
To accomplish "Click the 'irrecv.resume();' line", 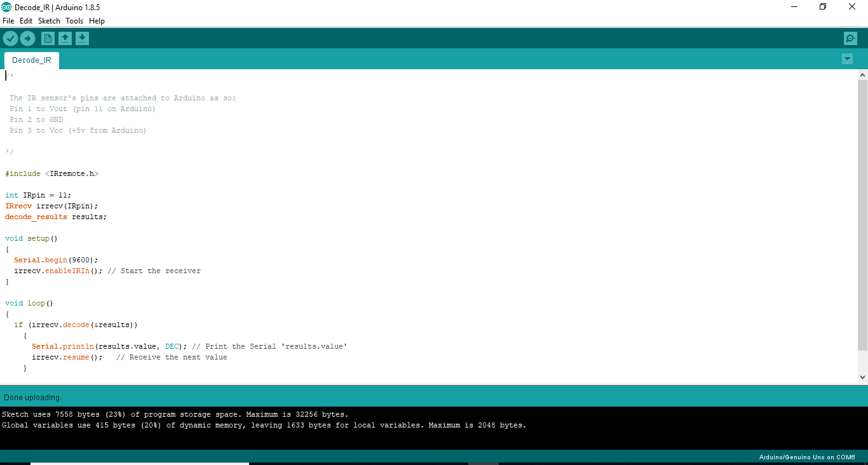I will click(67, 357).
